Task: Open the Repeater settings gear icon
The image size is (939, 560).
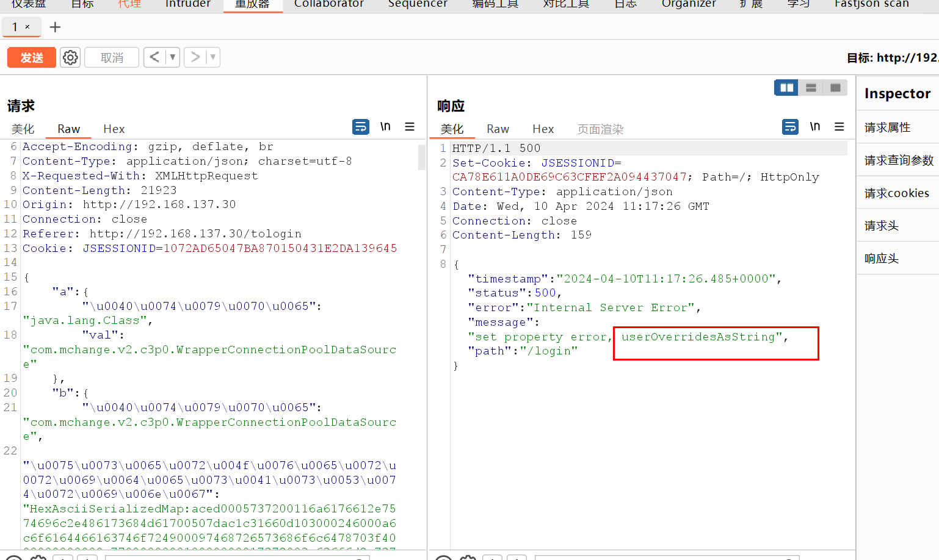Action: [70, 57]
